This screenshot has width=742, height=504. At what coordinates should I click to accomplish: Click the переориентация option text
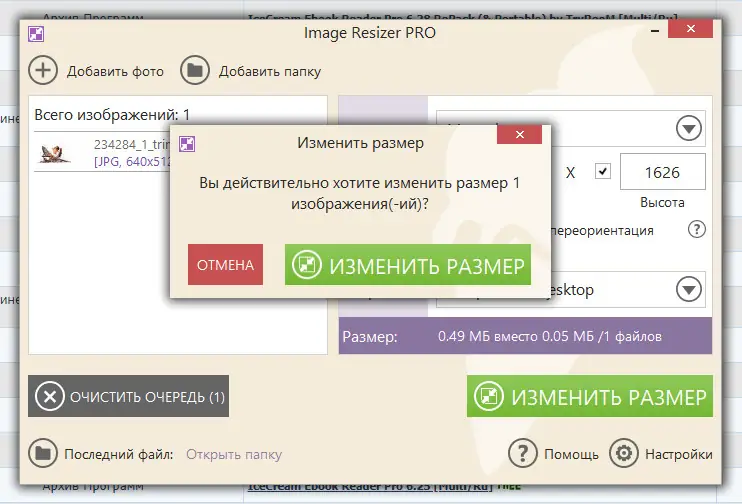point(602,231)
